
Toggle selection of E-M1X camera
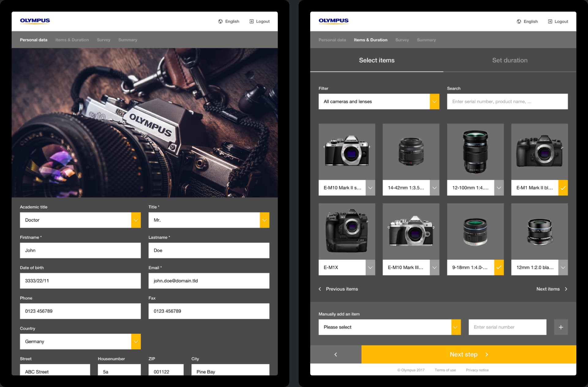pos(370,267)
